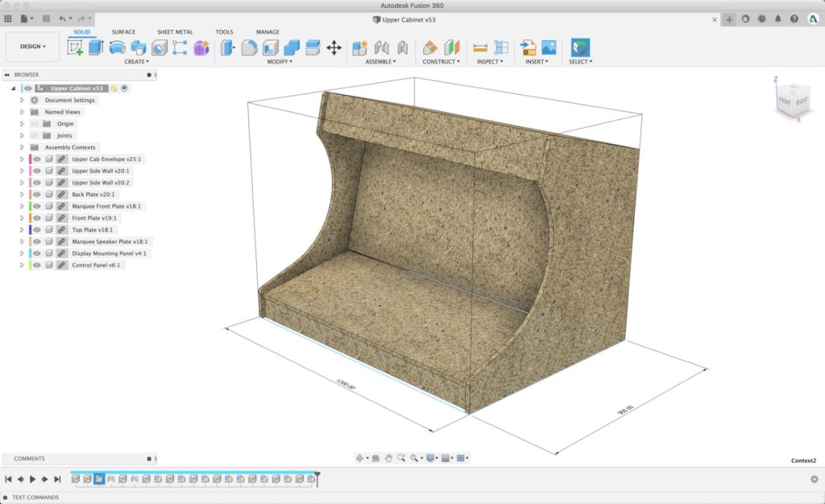Toggle visibility of Control Panel v6:1
Viewport: 825px width, 504px height.
tap(37, 265)
